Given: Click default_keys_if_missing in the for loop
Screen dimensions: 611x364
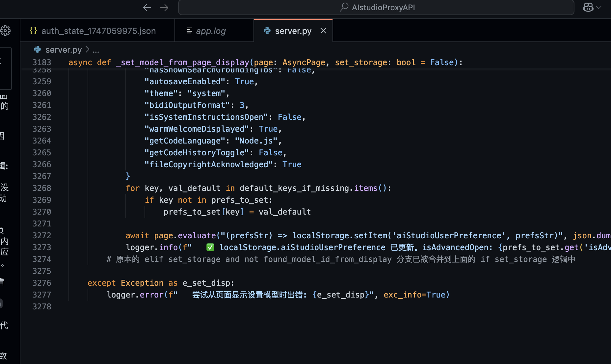Looking at the screenshot, I should tap(294, 188).
